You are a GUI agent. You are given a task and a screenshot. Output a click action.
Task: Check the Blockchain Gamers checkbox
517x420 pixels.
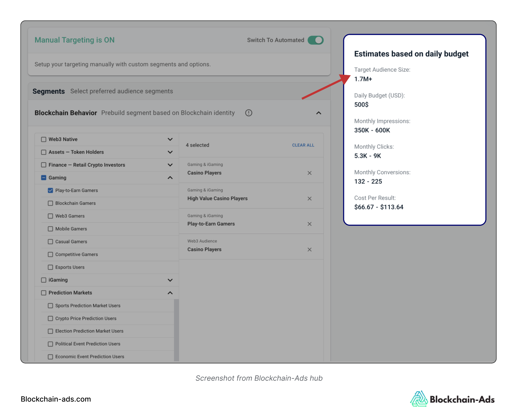pos(50,203)
